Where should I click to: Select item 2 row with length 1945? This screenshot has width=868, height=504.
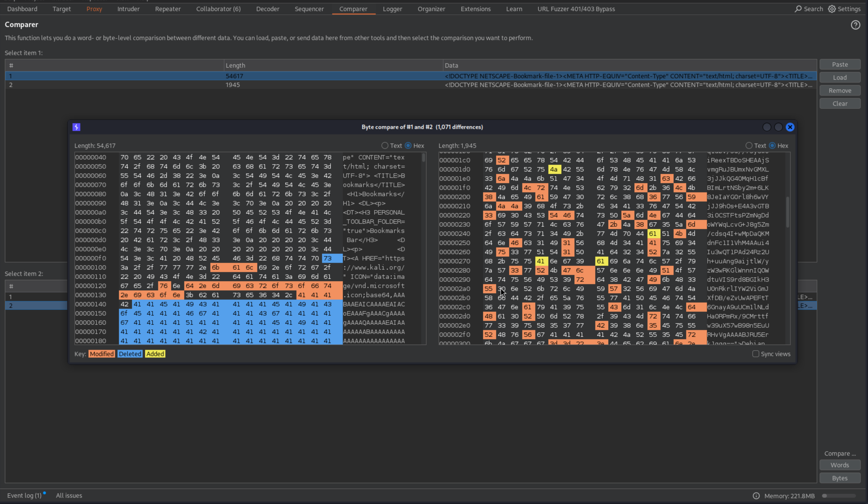(233, 85)
